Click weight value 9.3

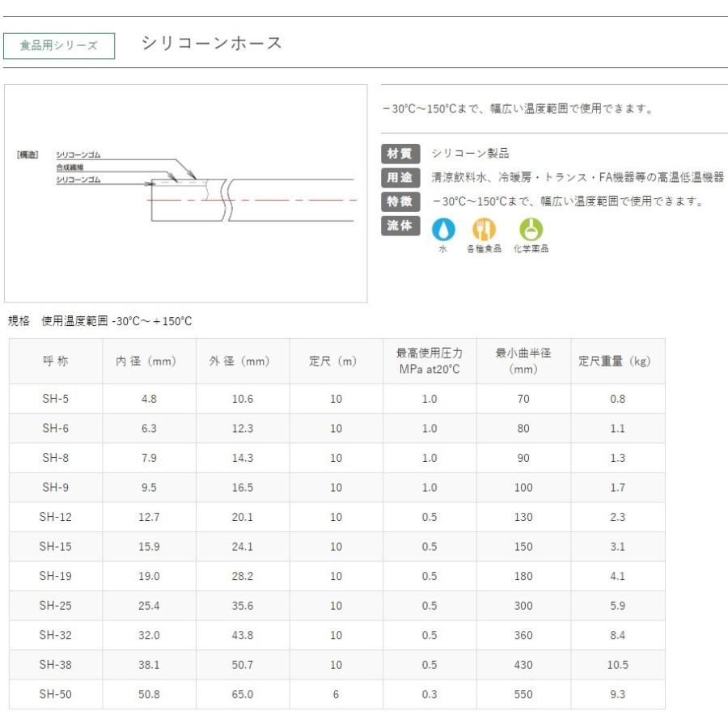[617, 694]
